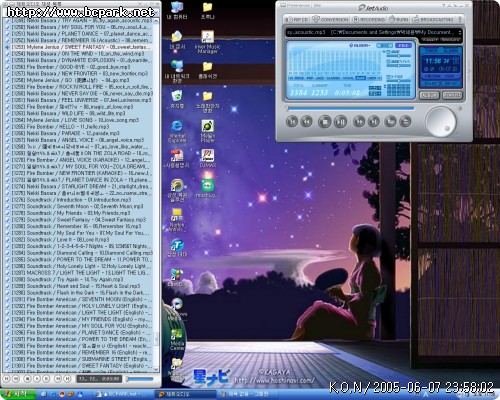
Task: Open Preferences in JetAudio title bar
Action: (297, 6)
